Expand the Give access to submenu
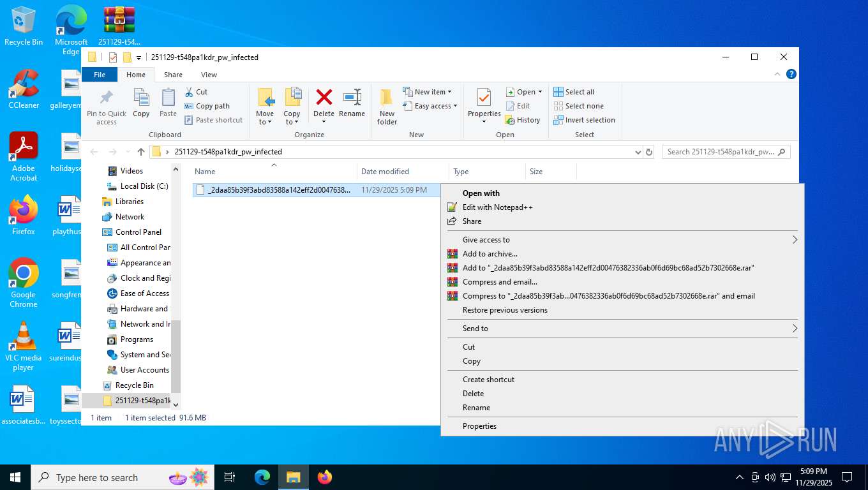The height and width of the screenshot is (490, 868). 622,240
